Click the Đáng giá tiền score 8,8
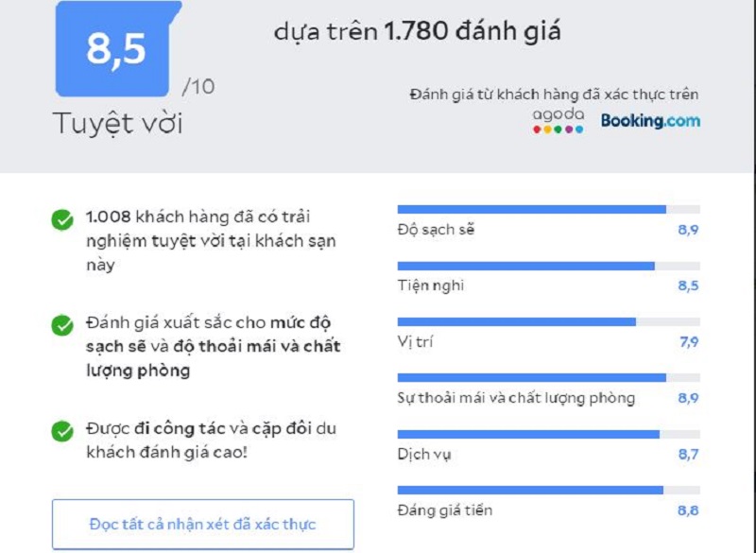The width and height of the screenshot is (756, 553). point(688,510)
